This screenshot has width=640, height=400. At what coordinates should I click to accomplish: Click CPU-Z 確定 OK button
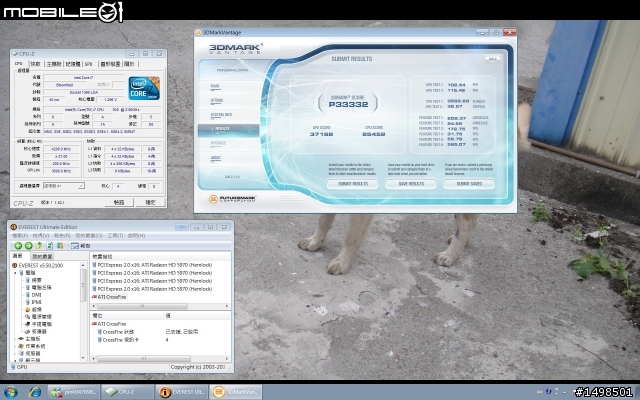pyautogui.click(x=150, y=202)
